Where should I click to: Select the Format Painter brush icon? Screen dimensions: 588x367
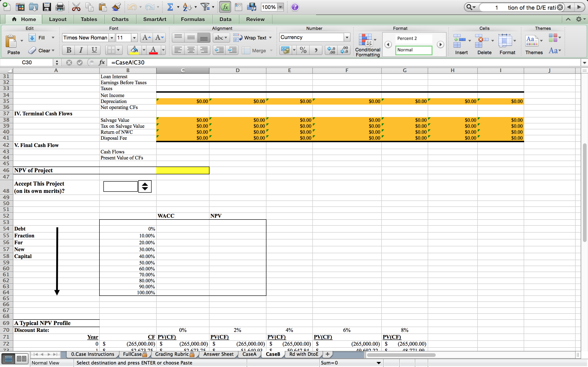[x=116, y=7]
